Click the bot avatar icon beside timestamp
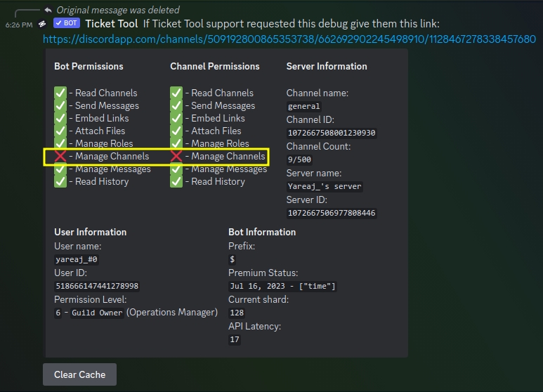 coord(42,24)
